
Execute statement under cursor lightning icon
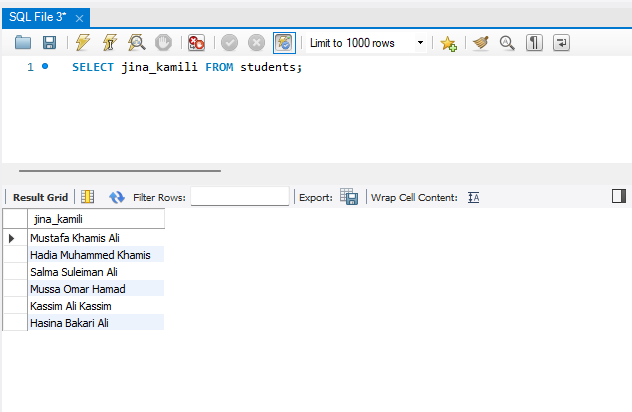click(x=110, y=42)
